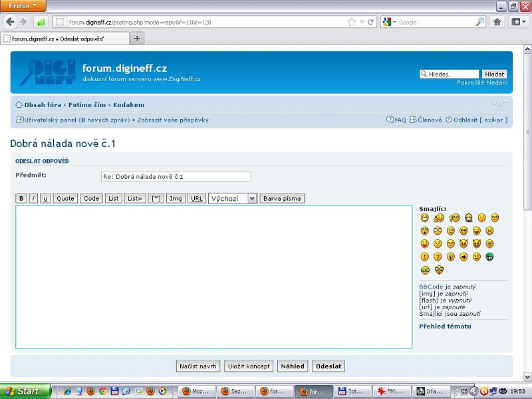Open the Pokročilé hledání link
This screenshot has width=532, height=399.
(481, 82)
